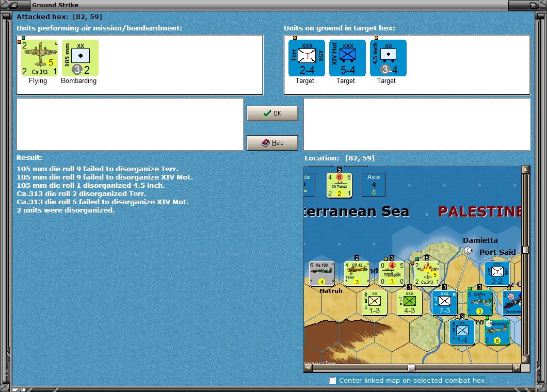Select the Terr EGY 2-4 target counter
547x392 pixels.
(x=307, y=58)
